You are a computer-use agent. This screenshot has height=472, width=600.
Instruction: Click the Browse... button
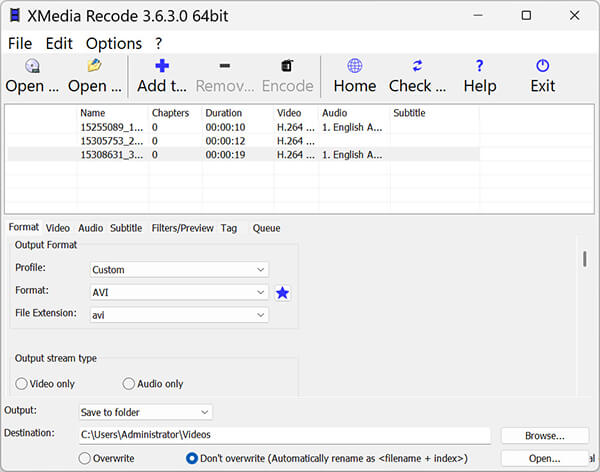tap(545, 436)
